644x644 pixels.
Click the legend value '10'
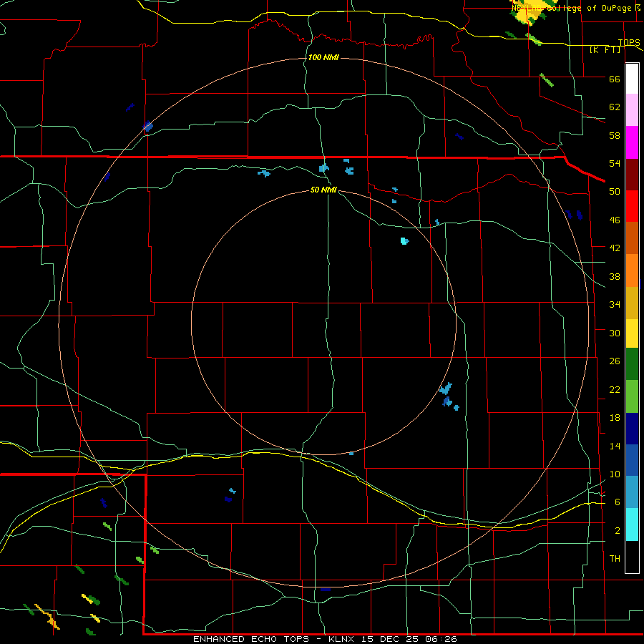coord(615,474)
